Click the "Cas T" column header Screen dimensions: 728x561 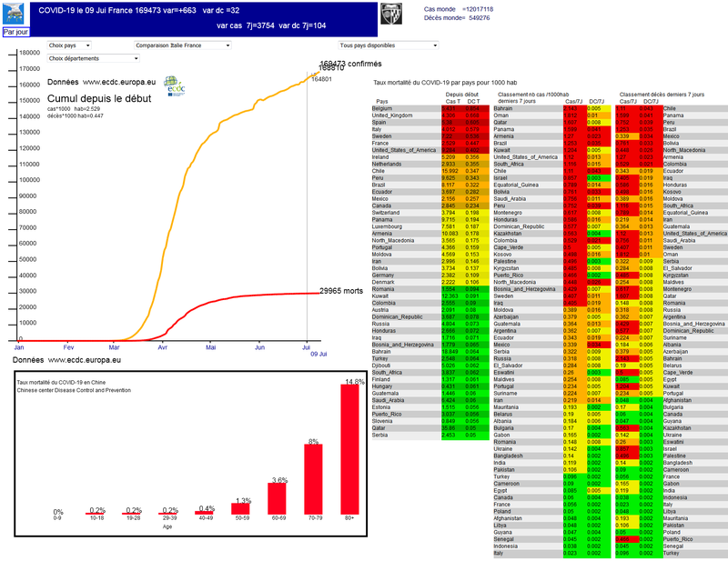450,101
